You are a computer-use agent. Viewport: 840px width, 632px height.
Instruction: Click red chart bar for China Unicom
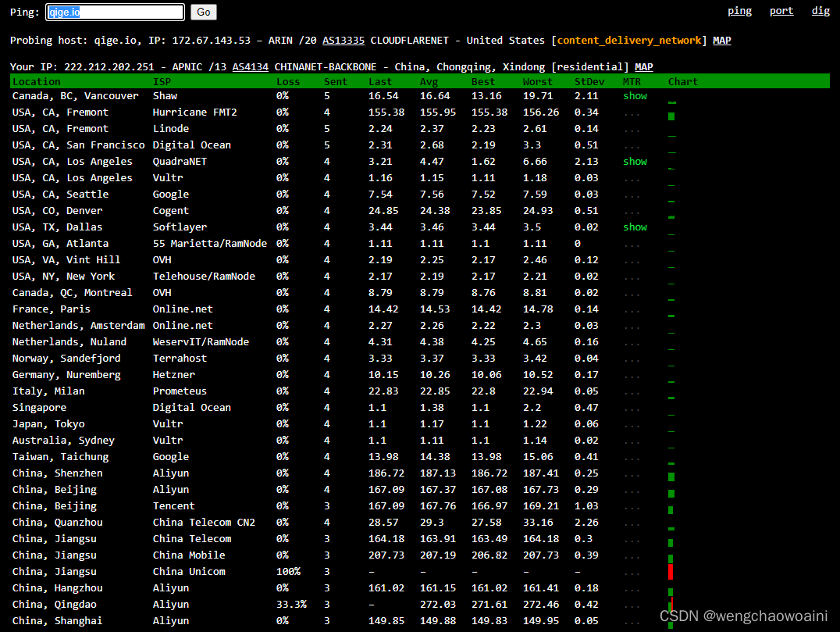[670, 571]
